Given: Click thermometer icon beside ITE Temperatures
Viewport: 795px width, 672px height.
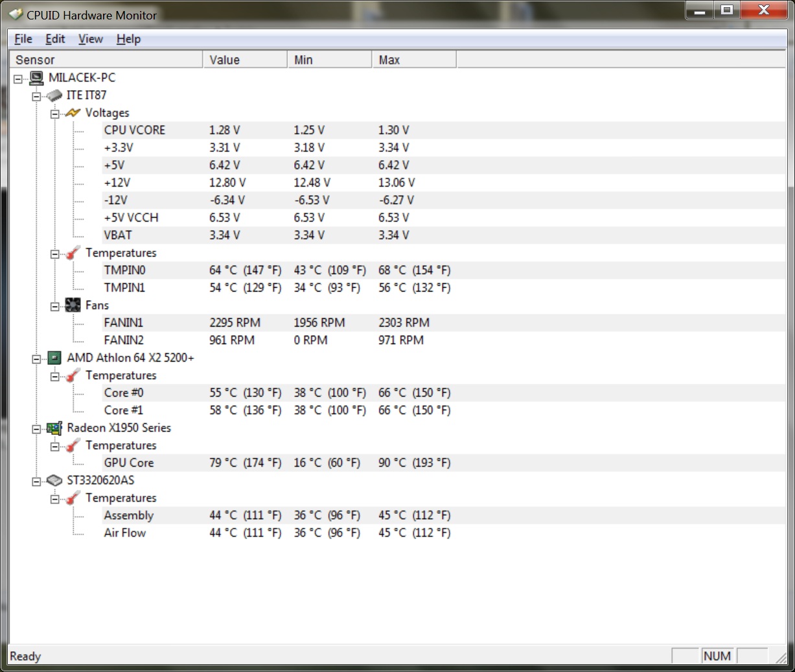Looking at the screenshot, I should pos(73,253).
